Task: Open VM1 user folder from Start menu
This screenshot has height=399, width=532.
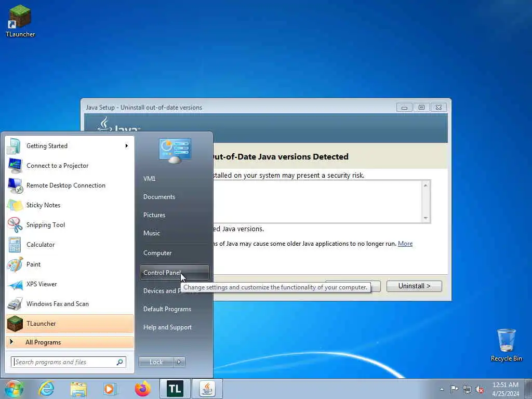Action: [x=149, y=179]
